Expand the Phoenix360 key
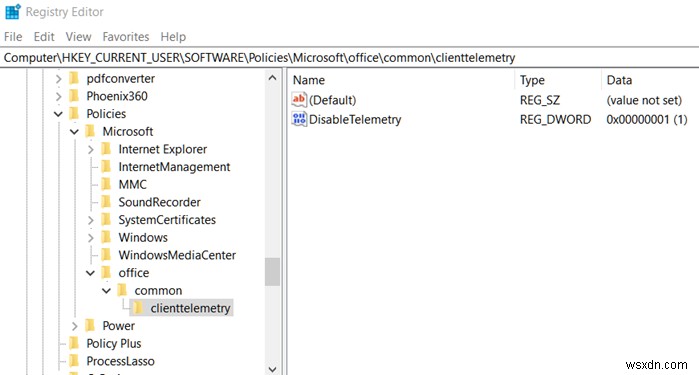The width and height of the screenshot is (699, 375). [58, 96]
